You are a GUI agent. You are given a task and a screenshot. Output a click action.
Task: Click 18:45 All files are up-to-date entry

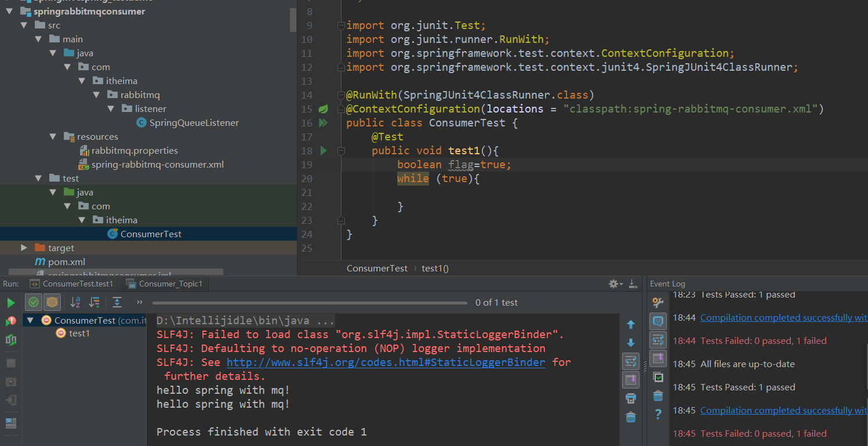pyautogui.click(x=747, y=364)
